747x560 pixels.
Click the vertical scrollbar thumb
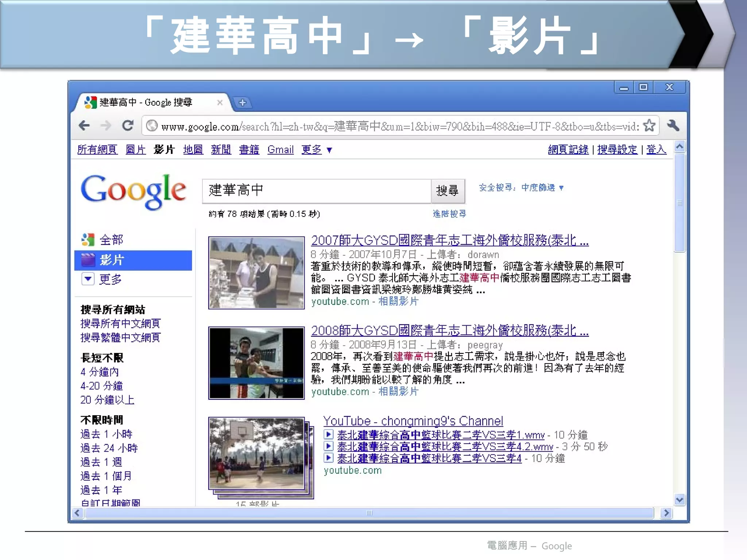point(680,203)
